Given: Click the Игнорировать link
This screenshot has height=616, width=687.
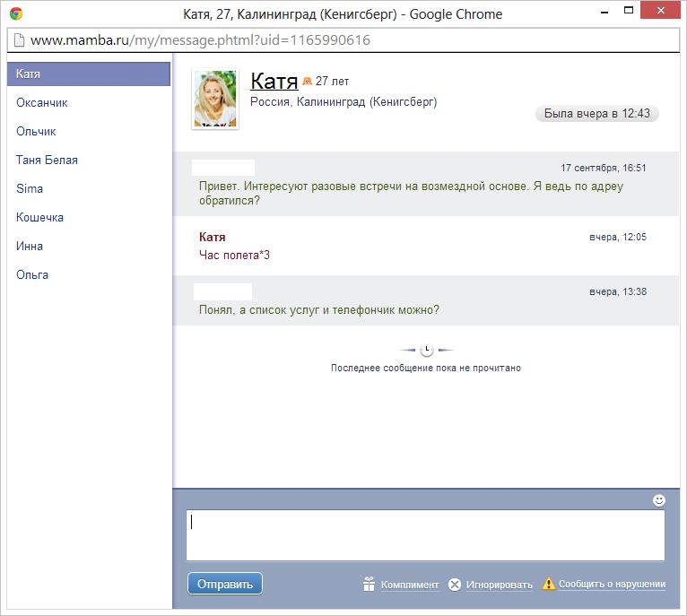Looking at the screenshot, I should click(x=499, y=585).
